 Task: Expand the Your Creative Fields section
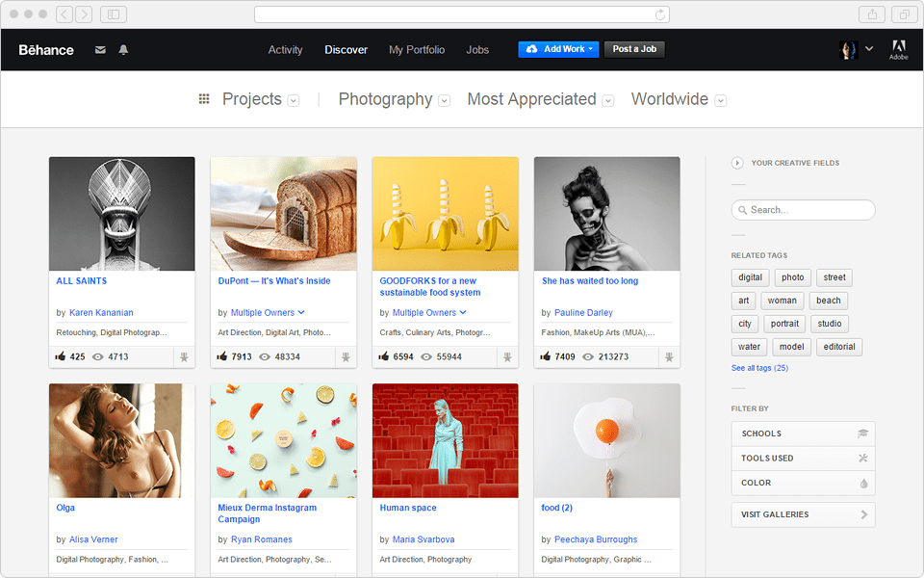point(737,164)
